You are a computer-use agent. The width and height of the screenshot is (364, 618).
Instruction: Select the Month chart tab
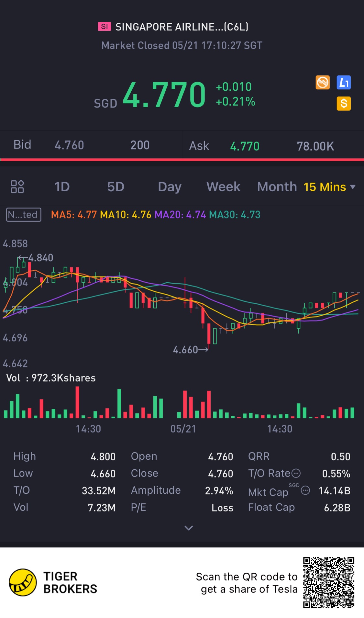[x=277, y=187]
